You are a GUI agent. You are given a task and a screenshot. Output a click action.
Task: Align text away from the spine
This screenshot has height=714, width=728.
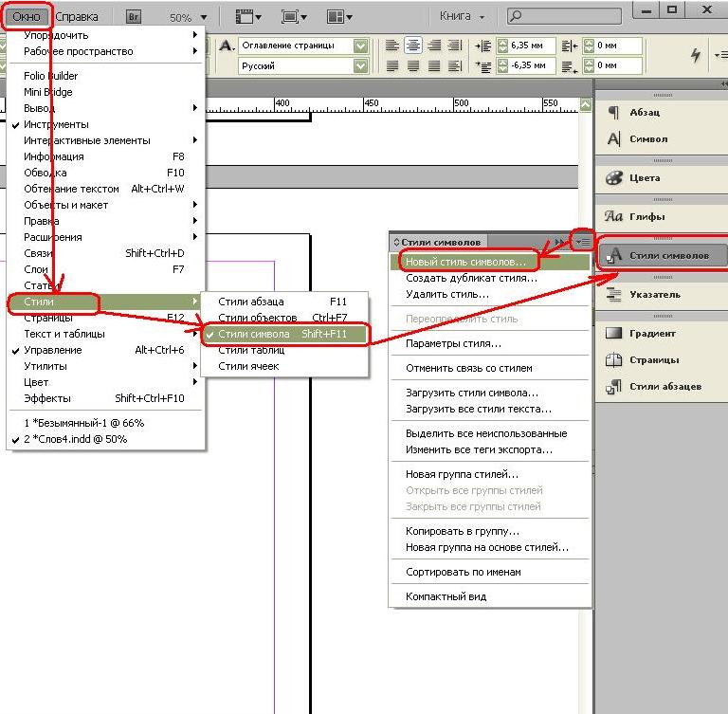coord(455,46)
